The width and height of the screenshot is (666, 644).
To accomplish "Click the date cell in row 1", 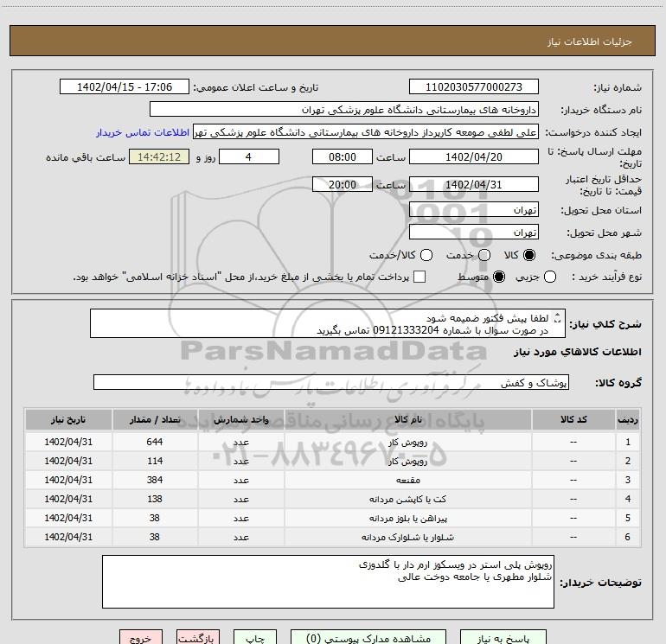I will point(68,442).
